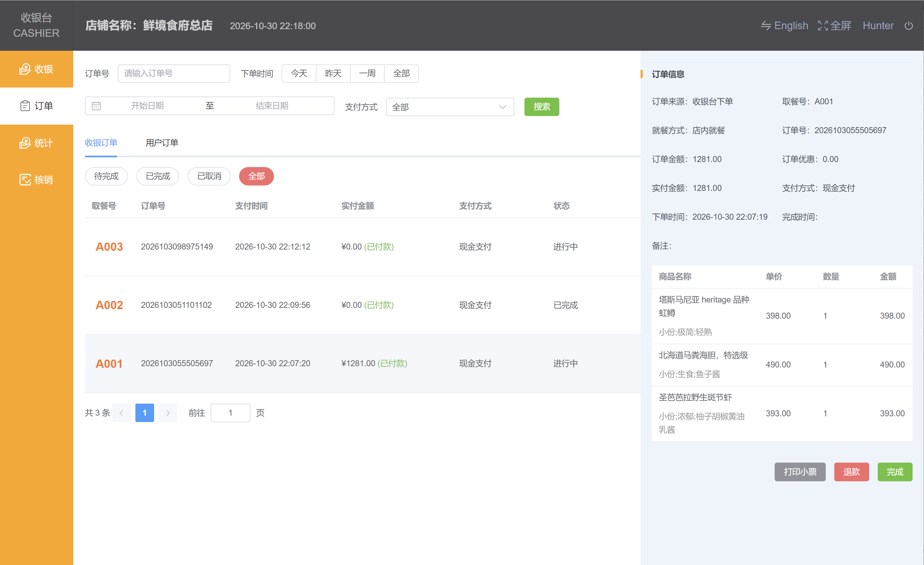Image resolution: width=924 pixels, height=565 pixels.
Task: Select order row A002
Action: [x=363, y=305]
